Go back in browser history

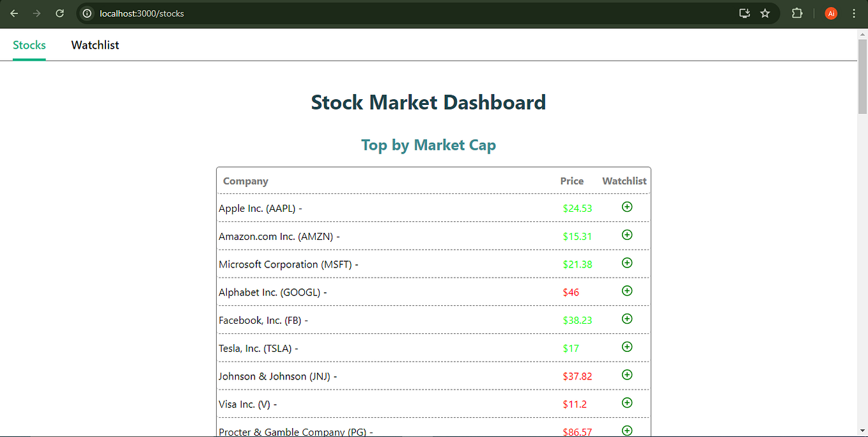click(x=14, y=13)
